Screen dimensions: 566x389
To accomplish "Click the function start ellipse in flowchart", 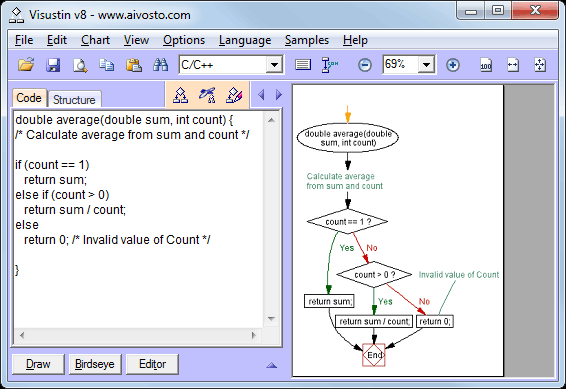I will (348, 138).
